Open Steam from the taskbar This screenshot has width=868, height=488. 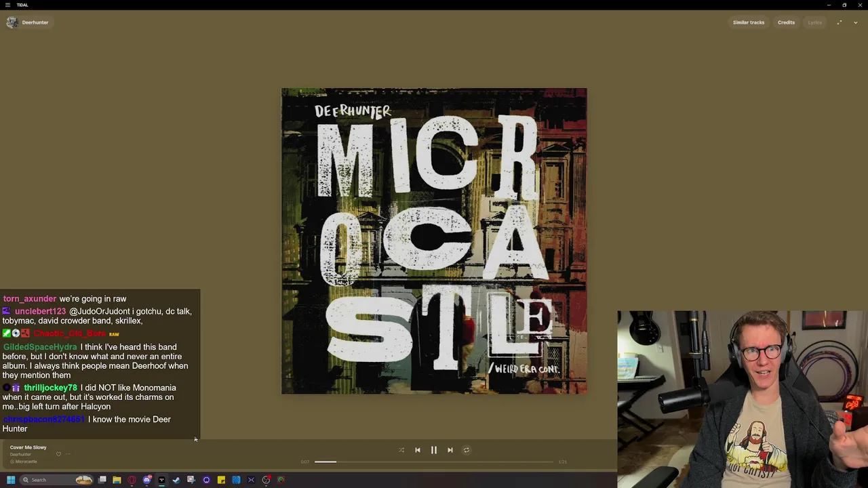point(176,480)
